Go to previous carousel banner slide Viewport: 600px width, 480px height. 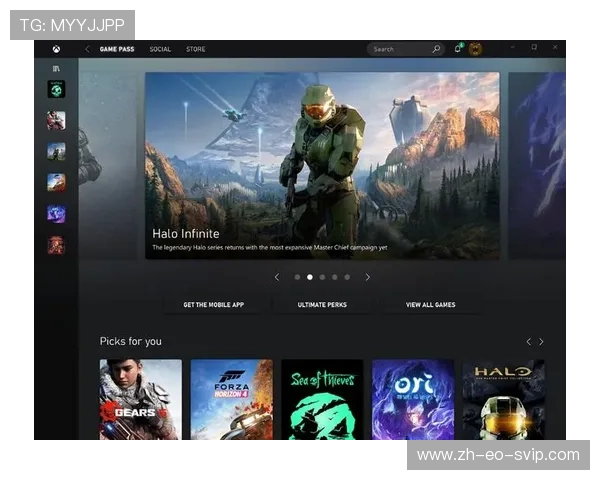(277, 277)
